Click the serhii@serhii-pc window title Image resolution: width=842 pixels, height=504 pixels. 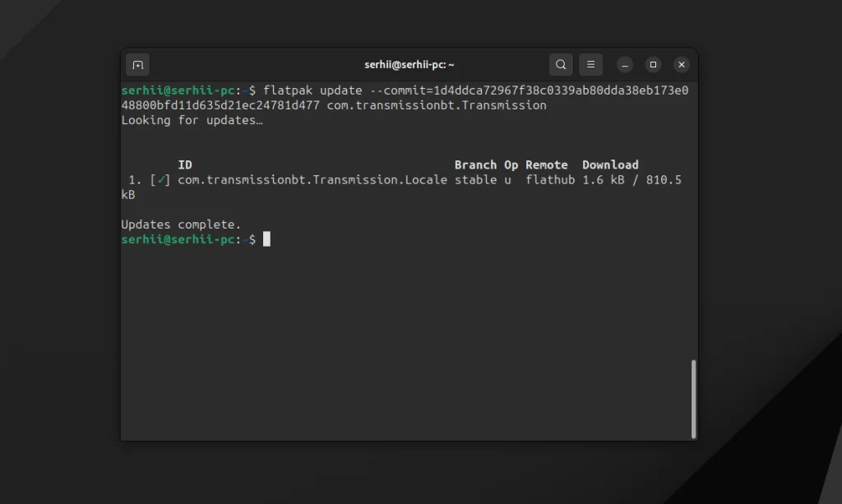[x=409, y=65]
